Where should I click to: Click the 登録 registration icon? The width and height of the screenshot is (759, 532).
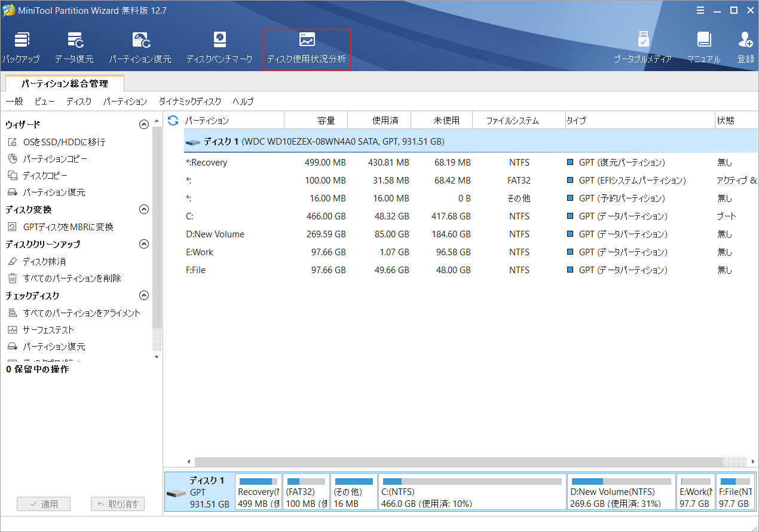(x=745, y=47)
